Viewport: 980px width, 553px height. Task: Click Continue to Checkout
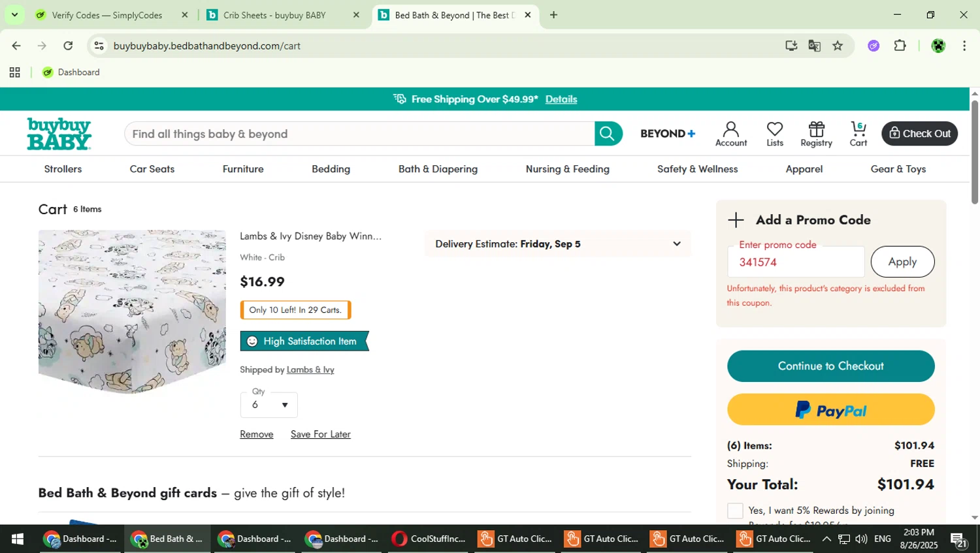tap(830, 366)
